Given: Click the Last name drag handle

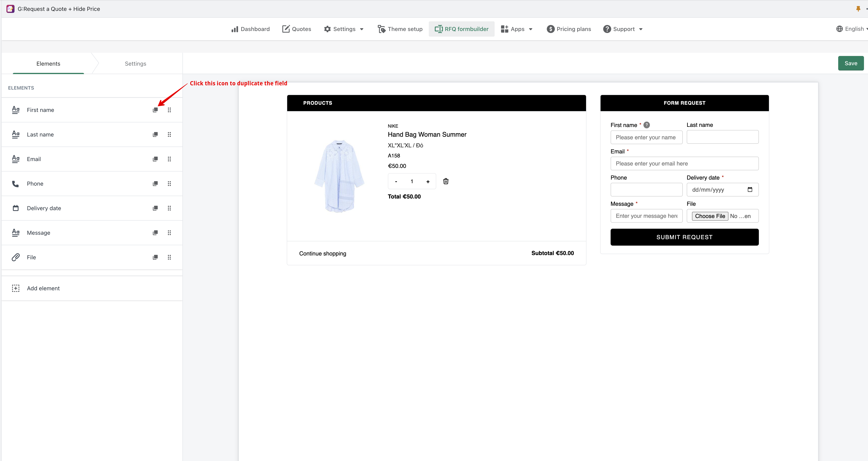Looking at the screenshot, I should pos(170,134).
